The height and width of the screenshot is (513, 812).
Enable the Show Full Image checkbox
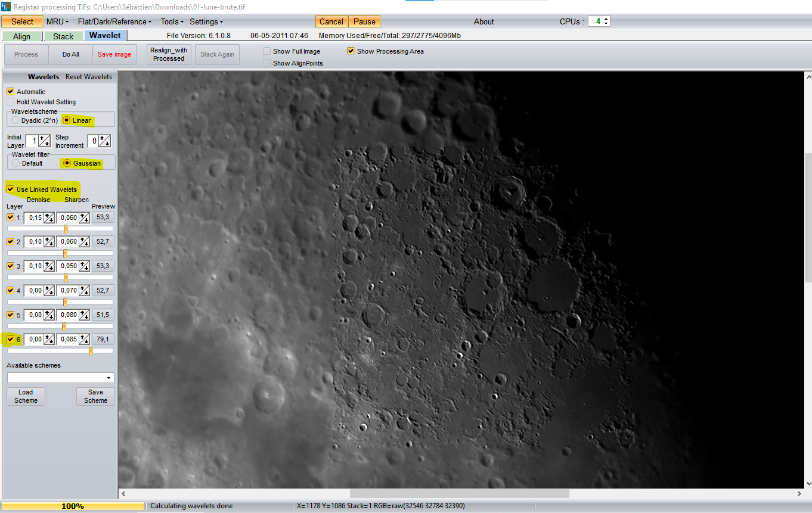[x=267, y=52]
